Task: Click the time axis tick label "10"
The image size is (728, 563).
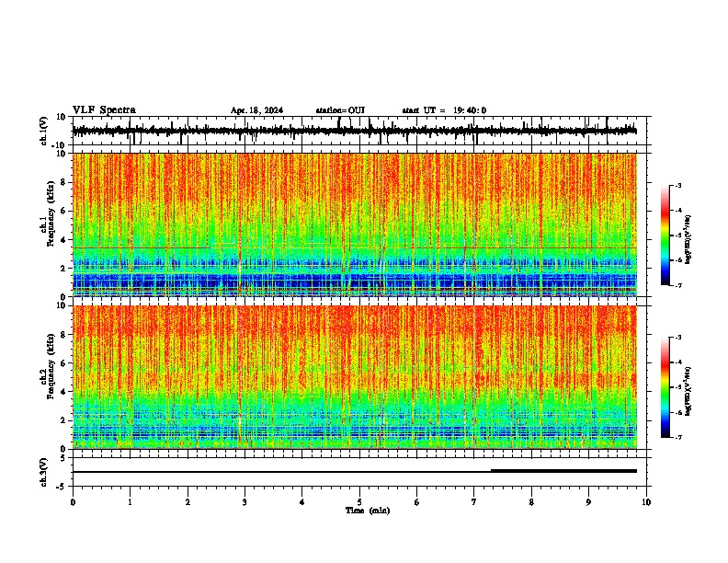Action: pos(646,502)
